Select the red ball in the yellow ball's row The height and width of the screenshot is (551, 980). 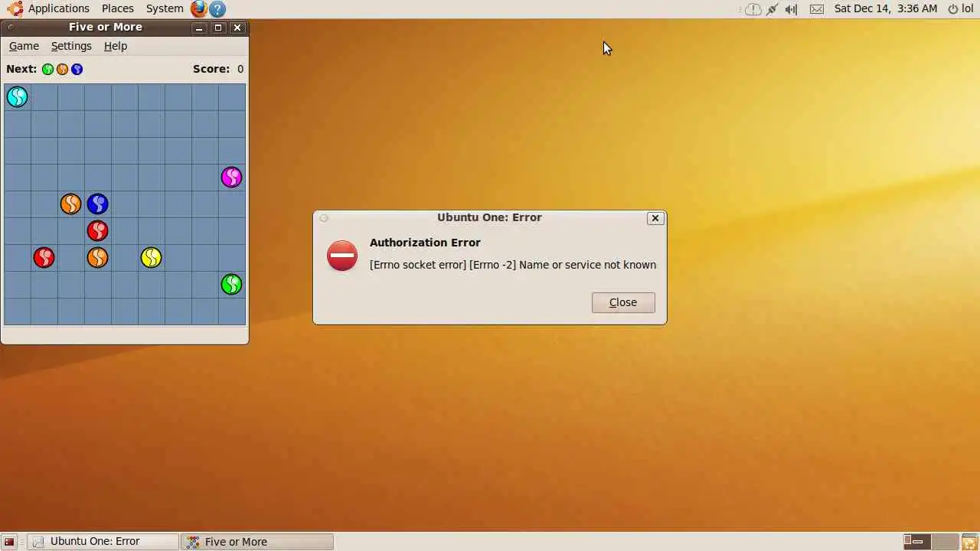pos(44,258)
